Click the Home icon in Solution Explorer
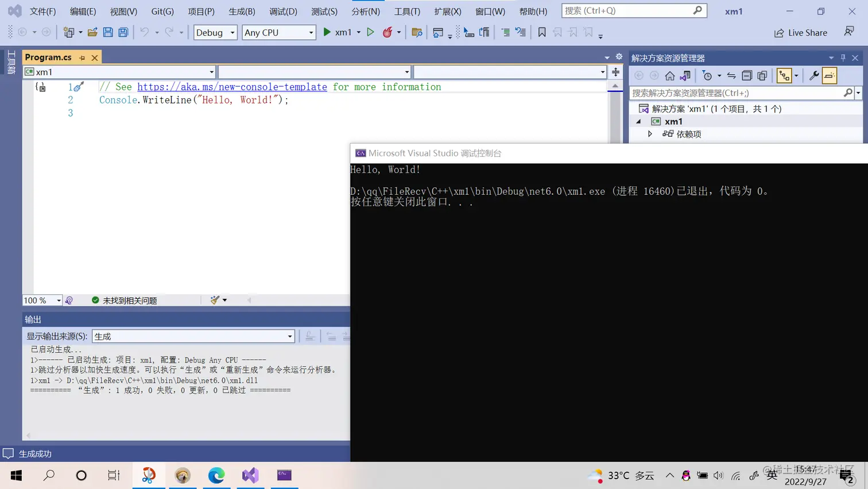The width and height of the screenshot is (868, 489). pos(670,76)
